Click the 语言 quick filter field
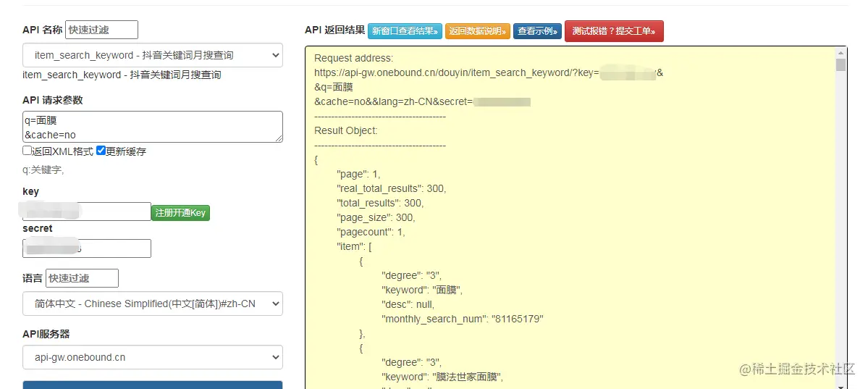Viewport: 868px width, 389px height. (82, 278)
